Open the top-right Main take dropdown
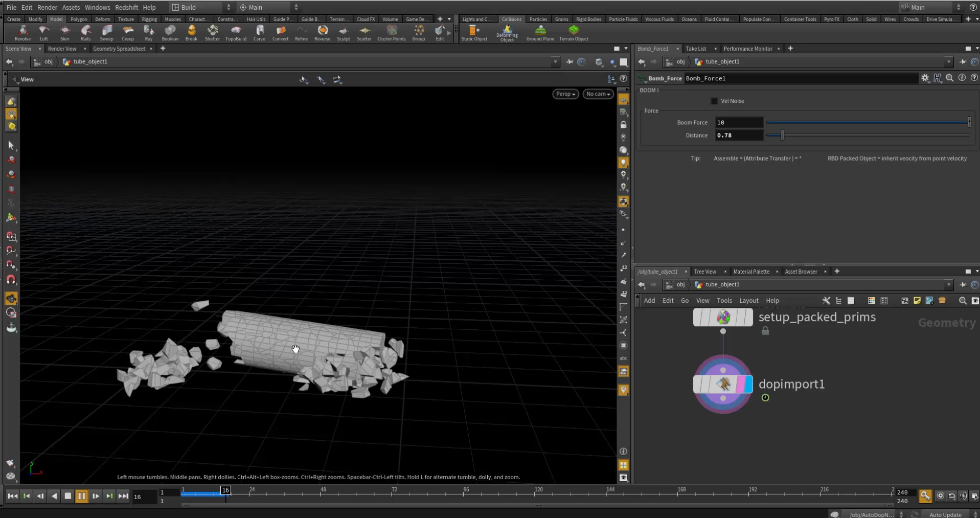 click(931, 7)
